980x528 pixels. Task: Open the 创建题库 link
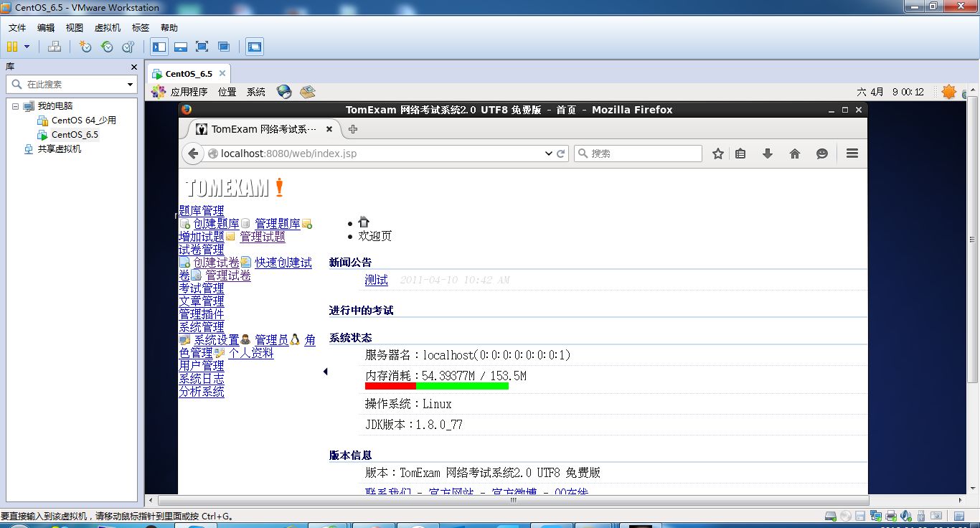217,224
